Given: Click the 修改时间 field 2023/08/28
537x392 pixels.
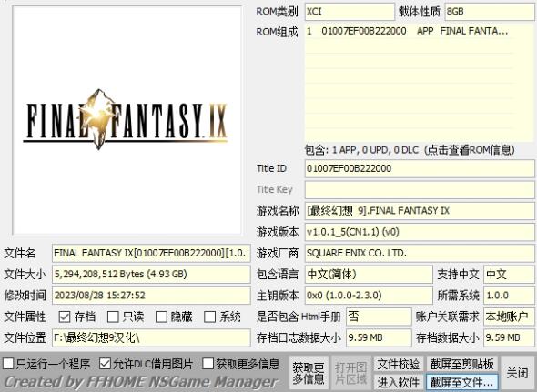Looking at the screenshot, I should pos(151,296).
